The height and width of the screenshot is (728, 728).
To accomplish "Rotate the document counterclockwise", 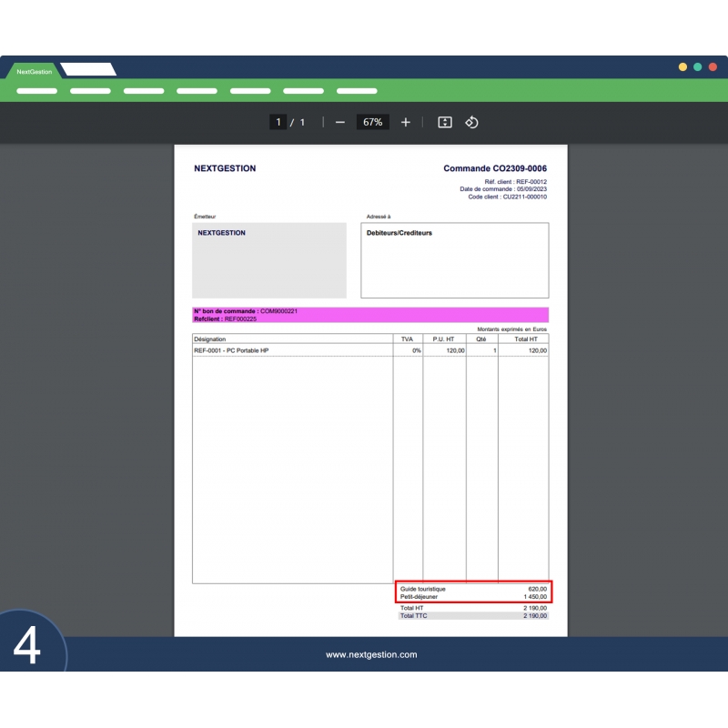I will 471,121.
